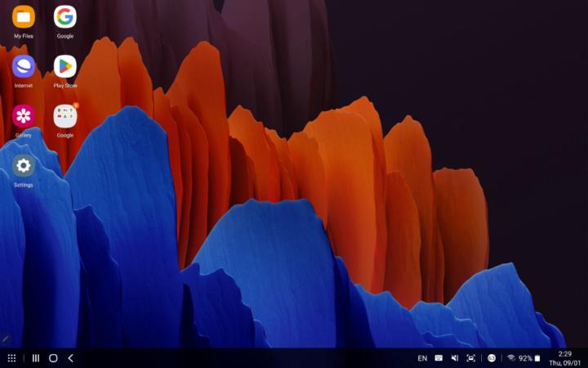This screenshot has height=368, width=588.
Task: Open the apps grid in taskbar
Action: [x=11, y=358]
